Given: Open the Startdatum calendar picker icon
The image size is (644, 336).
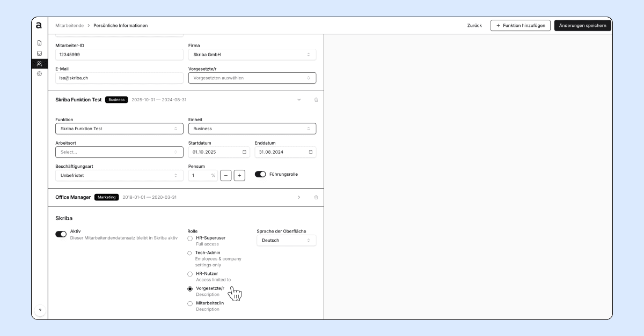Looking at the screenshot, I should tap(245, 152).
